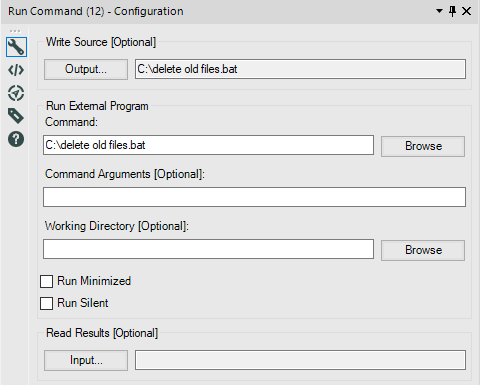Click the Output... button
The image size is (480, 385).
(x=86, y=69)
